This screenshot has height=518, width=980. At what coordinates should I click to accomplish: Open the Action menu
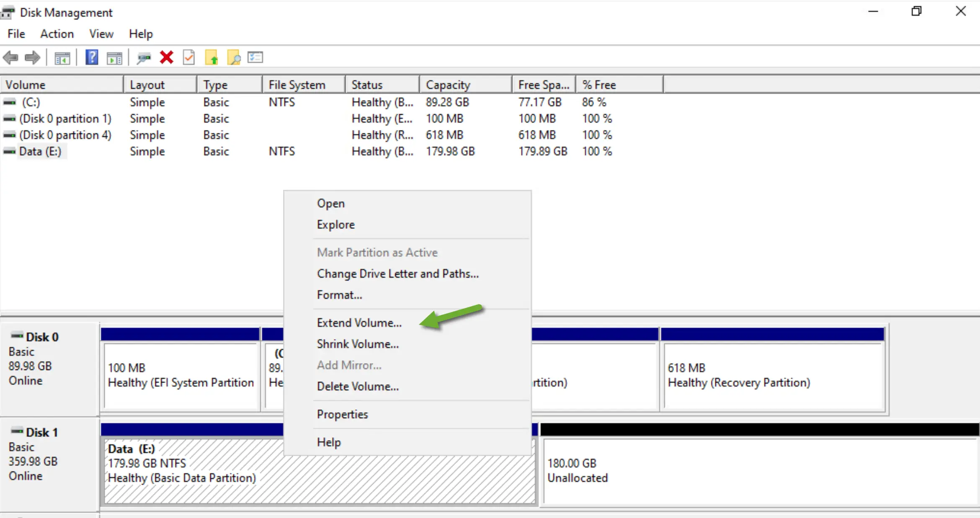[x=57, y=34]
